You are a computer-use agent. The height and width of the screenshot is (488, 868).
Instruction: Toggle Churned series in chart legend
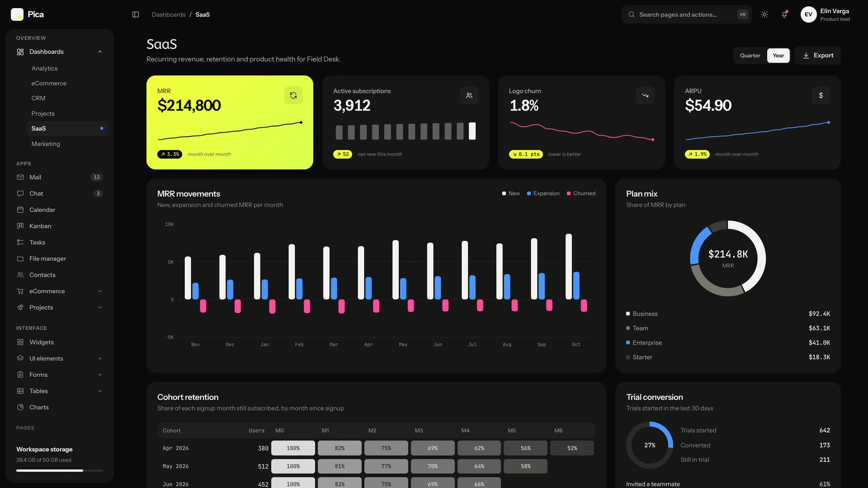coord(581,193)
